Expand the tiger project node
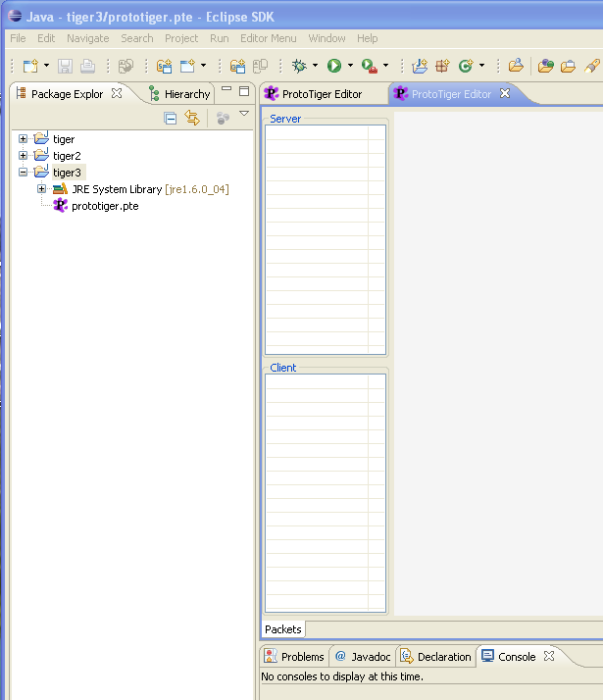 click(23, 139)
